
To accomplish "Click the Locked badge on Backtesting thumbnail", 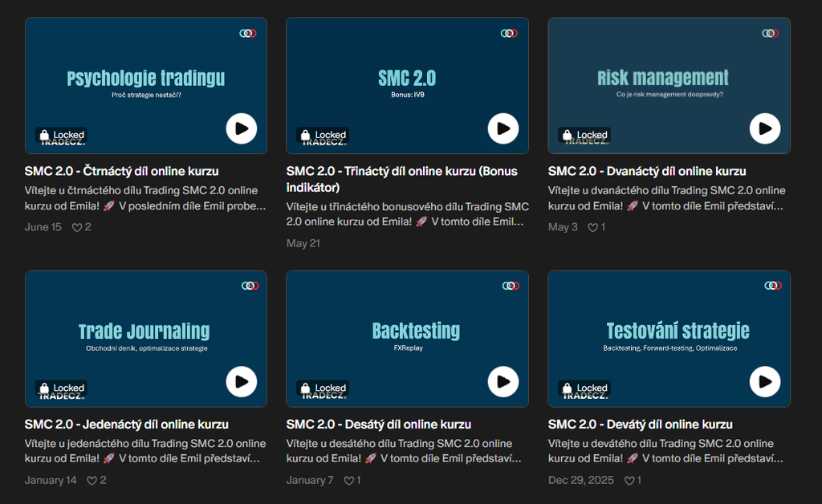I will click(323, 388).
